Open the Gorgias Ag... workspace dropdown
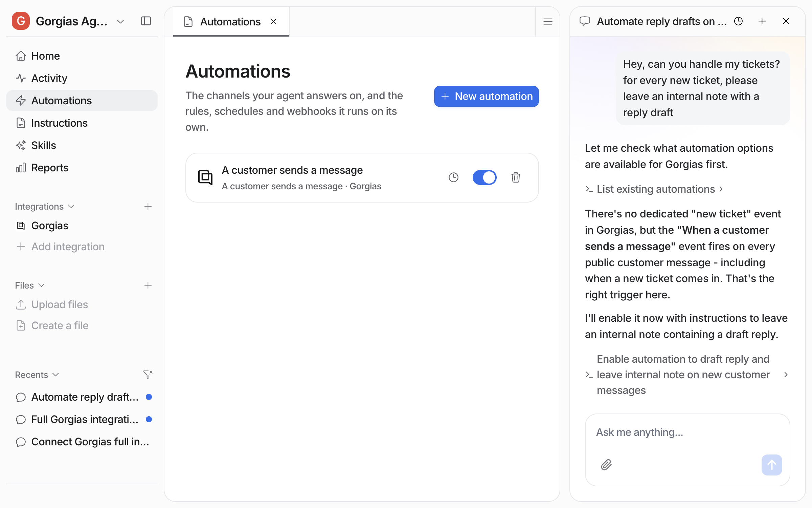 click(120, 22)
